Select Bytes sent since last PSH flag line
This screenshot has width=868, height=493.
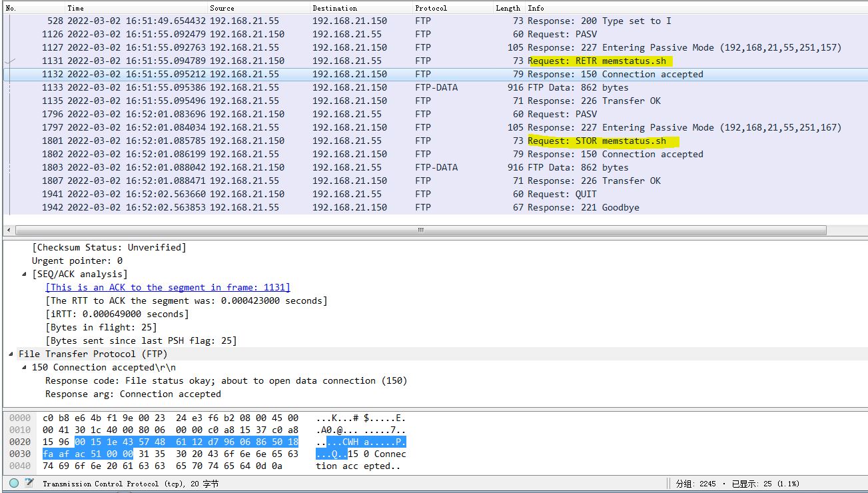141,340
